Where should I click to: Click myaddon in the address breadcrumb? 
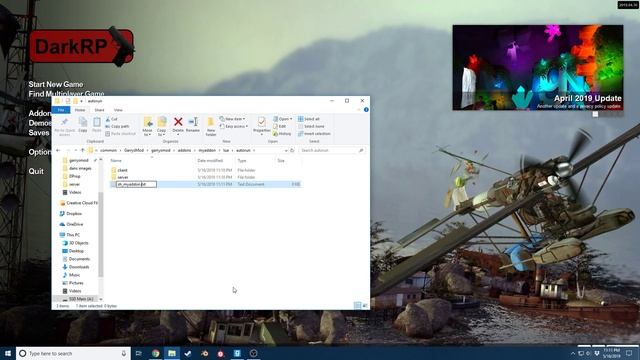(207, 150)
